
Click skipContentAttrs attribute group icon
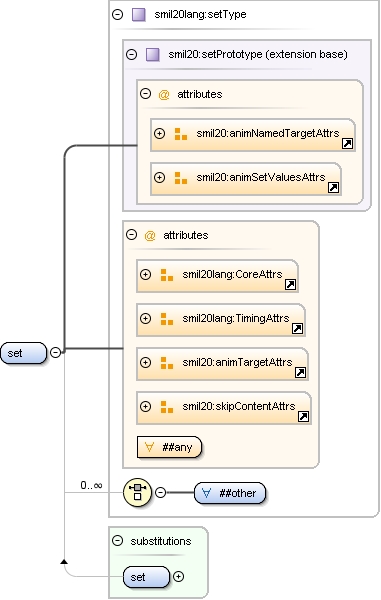tap(167, 407)
